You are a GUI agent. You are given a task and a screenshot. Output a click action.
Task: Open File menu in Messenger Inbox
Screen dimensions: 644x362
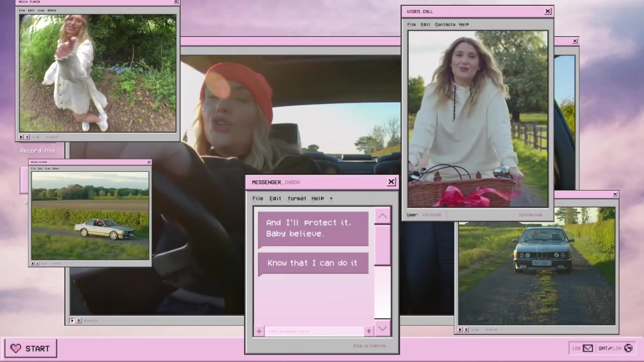point(258,198)
